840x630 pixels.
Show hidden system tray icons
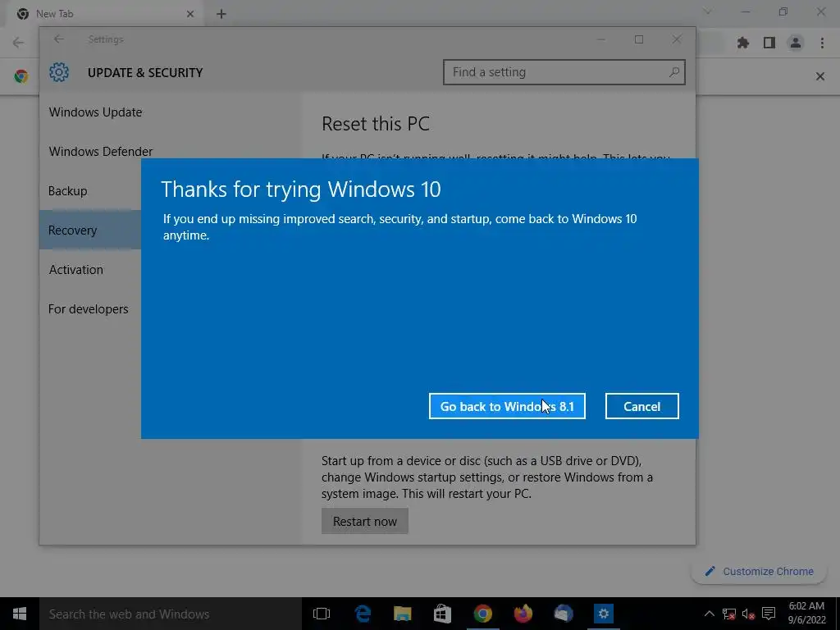(709, 614)
